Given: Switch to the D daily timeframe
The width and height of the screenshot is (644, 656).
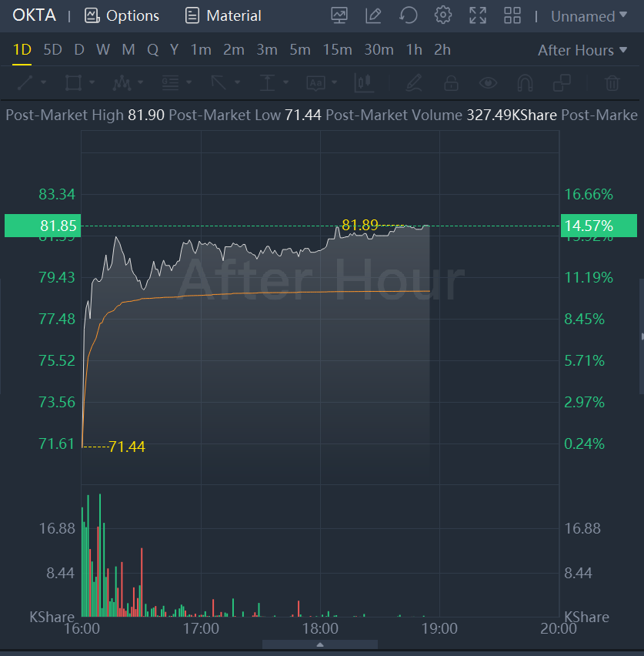Looking at the screenshot, I should pos(79,50).
